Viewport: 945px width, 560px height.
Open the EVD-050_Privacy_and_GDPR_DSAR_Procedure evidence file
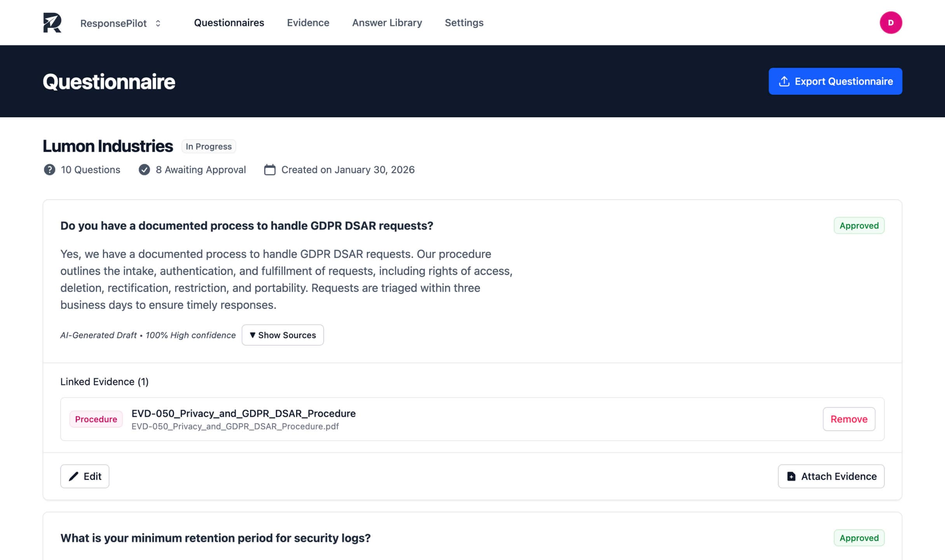[x=243, y=414]
